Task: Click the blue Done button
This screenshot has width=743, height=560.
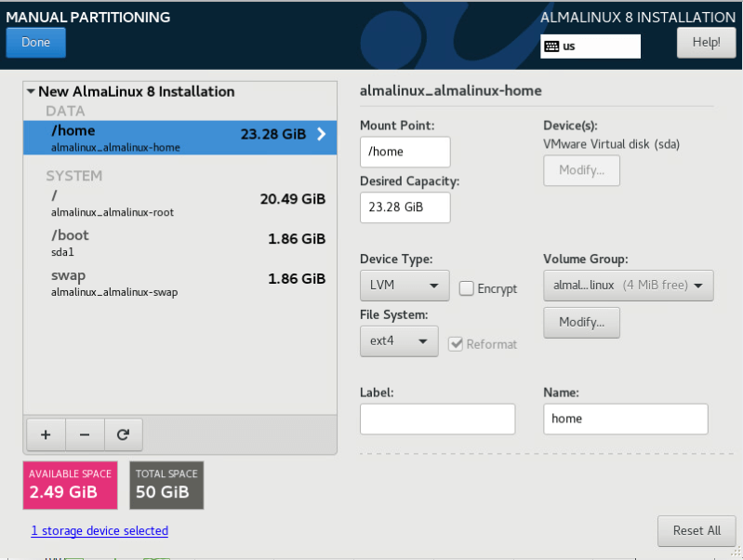Action: [x=36, y=42]
